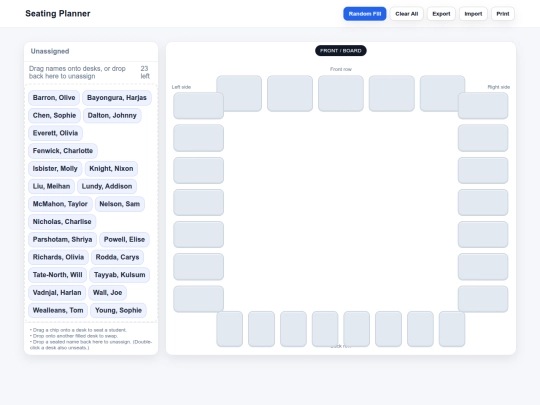Pick the Tate-North, Will chip
540x405 pixels.
(58, 275)
